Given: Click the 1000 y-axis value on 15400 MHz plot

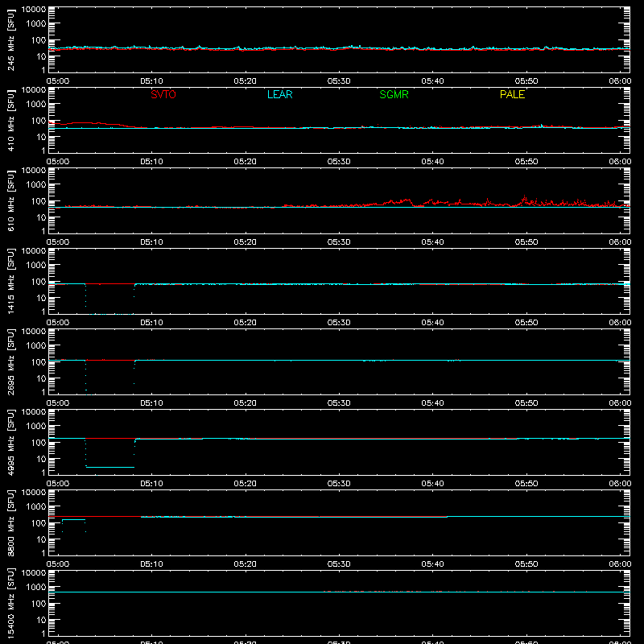Looking at the screenshot, I should [36, 588].
